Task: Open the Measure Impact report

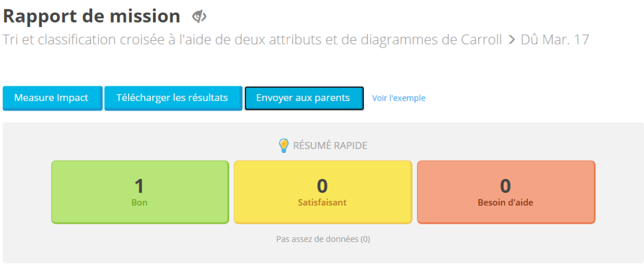Action: (x=52, y=98)
